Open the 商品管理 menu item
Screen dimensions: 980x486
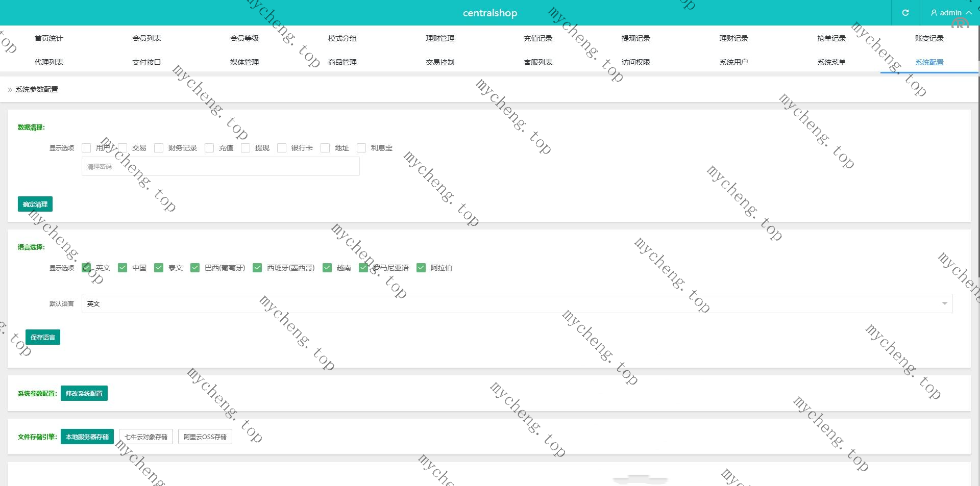click(x=342, y=62)
